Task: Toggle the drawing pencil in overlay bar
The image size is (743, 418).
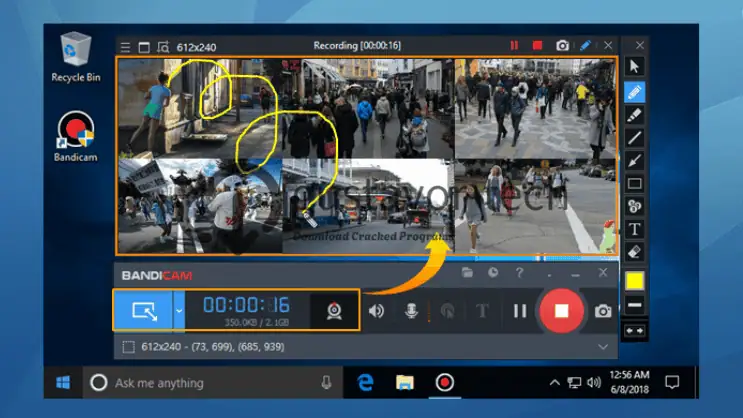Action: [586, 45]
